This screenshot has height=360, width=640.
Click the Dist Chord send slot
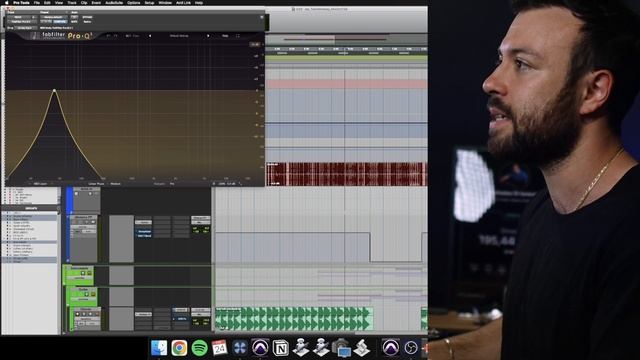tap(144, 236)
